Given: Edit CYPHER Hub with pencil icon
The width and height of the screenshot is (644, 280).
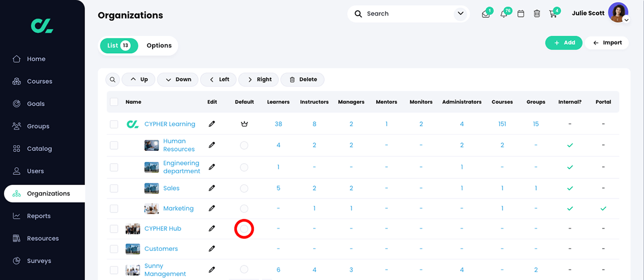Looking at the screenshot, I should pyautogui.click(x=212, y=228).
